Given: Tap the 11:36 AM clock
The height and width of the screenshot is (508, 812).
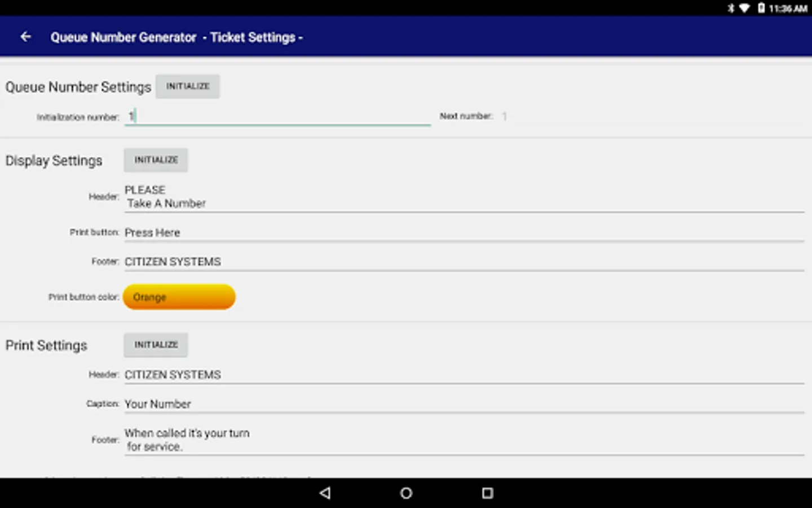Looking at the screenshot, I should [788, 8].
